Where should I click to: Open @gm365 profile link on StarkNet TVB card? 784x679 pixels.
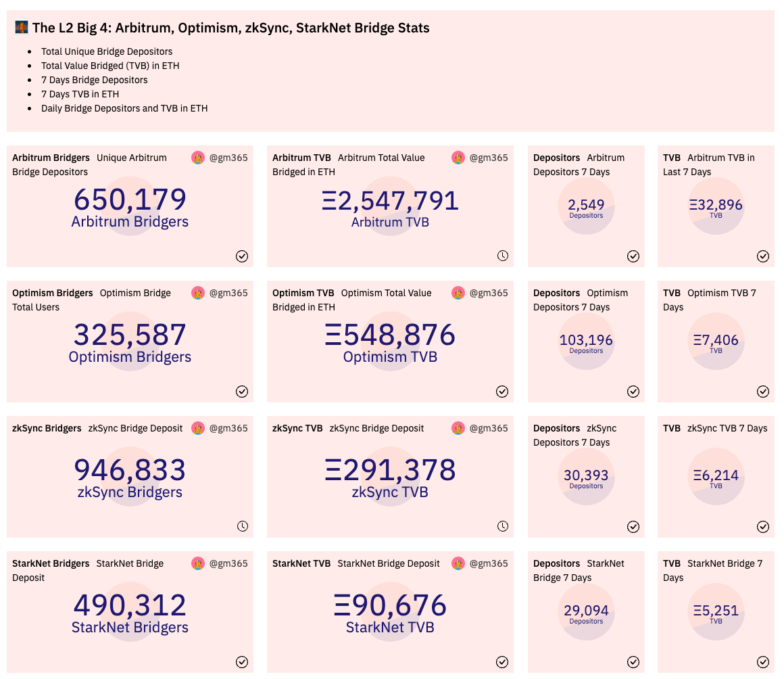pos(489,563)
